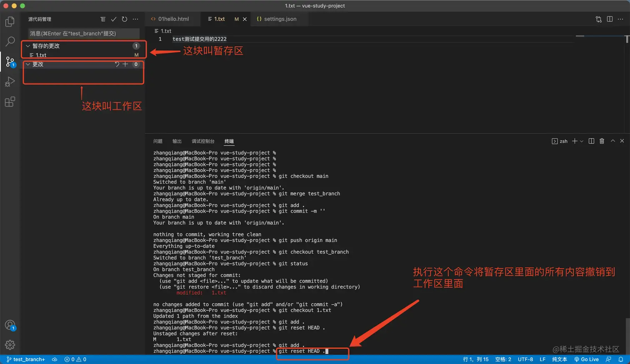Open the Accounts menu icon
630x364 pixels.
[10, 325]
